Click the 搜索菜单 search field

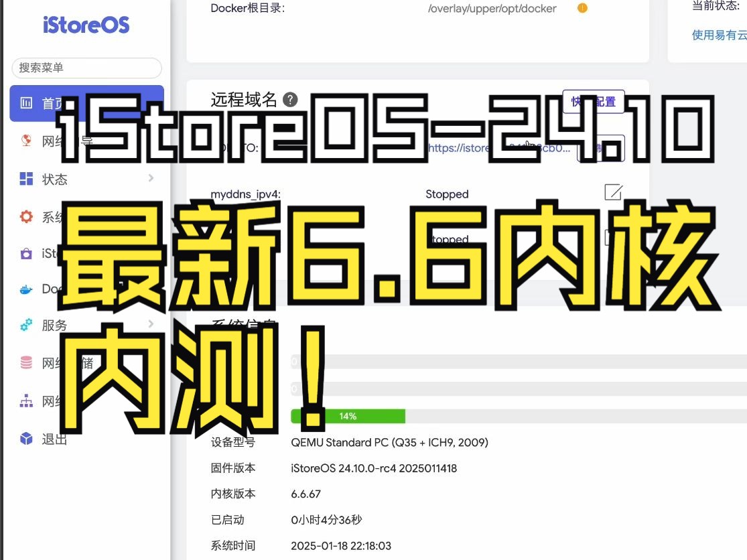coord(86,68)
